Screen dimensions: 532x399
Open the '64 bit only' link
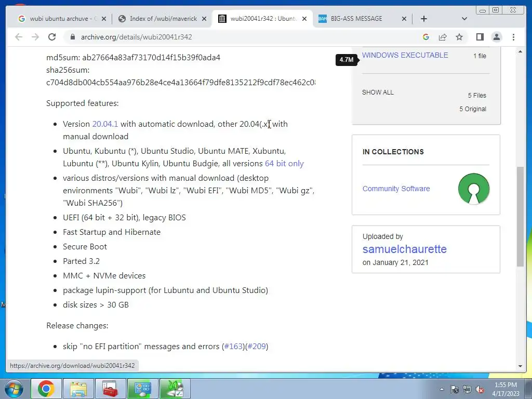[x=284, y=164]
